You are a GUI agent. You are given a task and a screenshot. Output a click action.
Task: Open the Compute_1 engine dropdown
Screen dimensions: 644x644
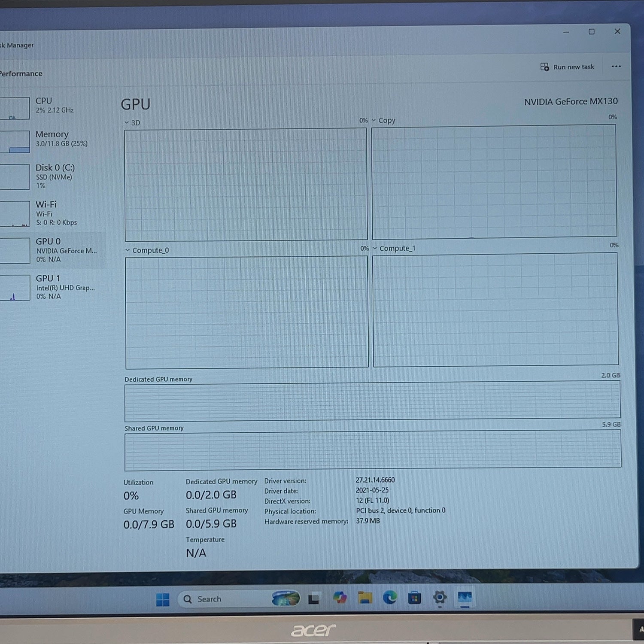click(394, 248)
